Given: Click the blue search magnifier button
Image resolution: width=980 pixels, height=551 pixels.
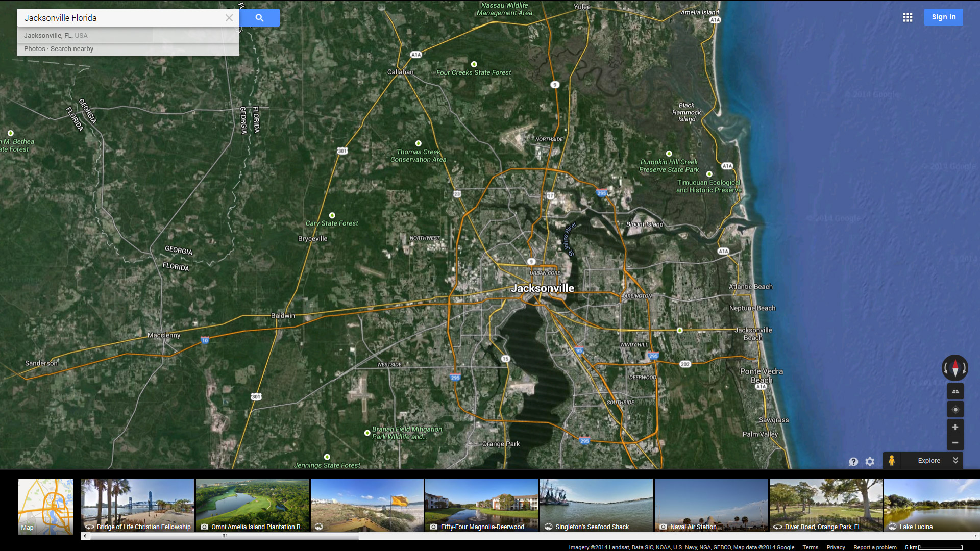Looking at the screenshot, I should (x=259, y=18).
